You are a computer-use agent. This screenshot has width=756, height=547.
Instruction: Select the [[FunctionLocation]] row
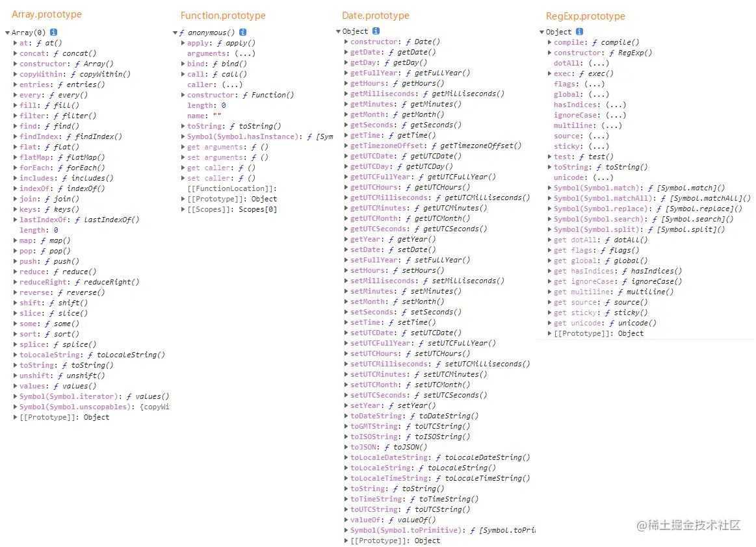(232, 188)
